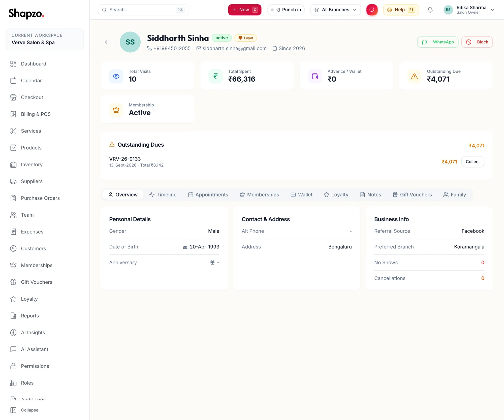
Task: Open the AI Assistant chat icon
Action: pos(13,349)
